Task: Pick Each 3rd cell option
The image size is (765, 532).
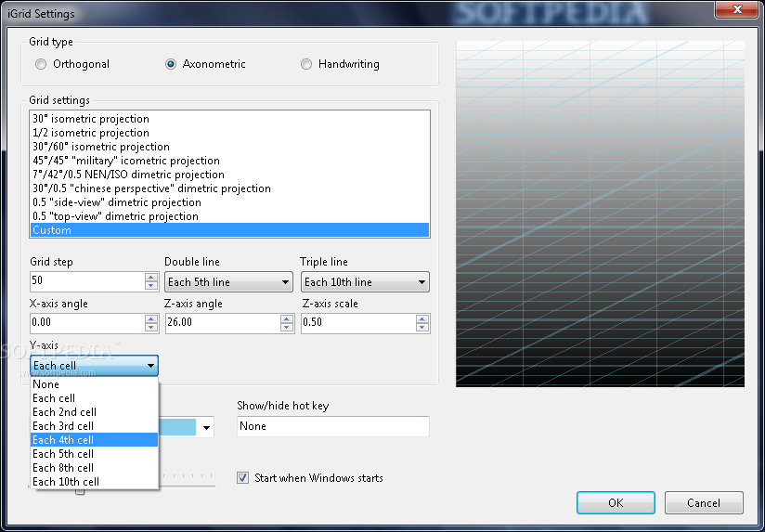Action: (94, 426)
